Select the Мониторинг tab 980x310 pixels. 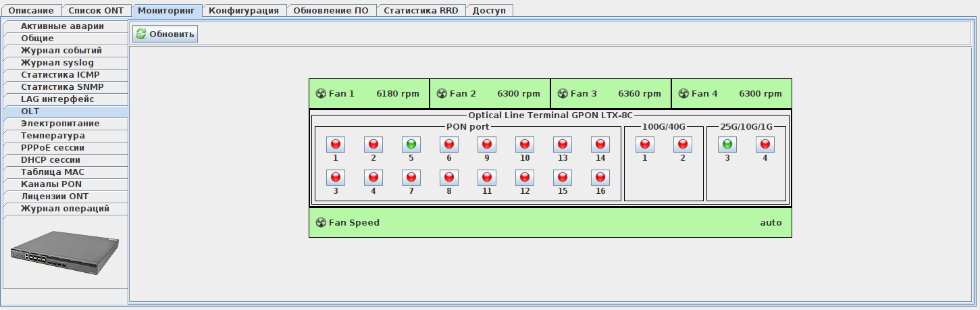(x=166, y=10)
